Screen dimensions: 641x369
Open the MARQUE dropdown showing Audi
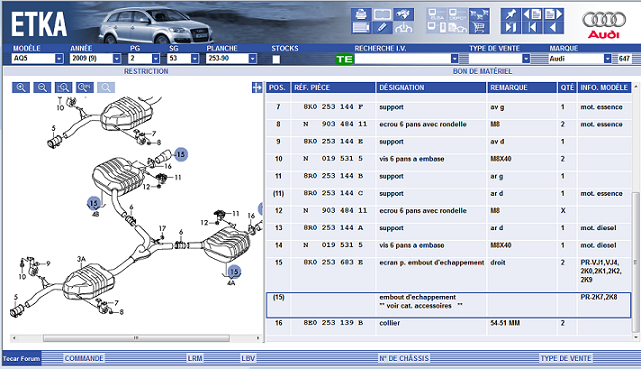point(607,59)
